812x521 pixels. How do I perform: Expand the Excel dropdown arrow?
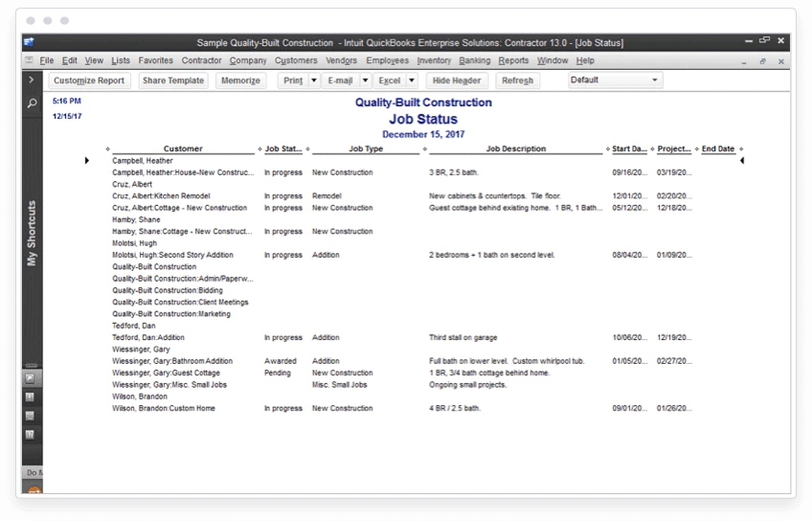[x=412, y=80]
